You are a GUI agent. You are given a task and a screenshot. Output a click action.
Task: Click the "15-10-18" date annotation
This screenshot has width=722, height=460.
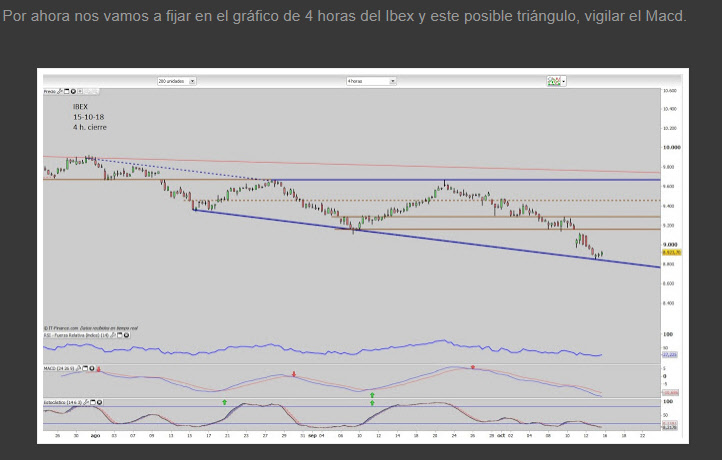coord(88,117)
